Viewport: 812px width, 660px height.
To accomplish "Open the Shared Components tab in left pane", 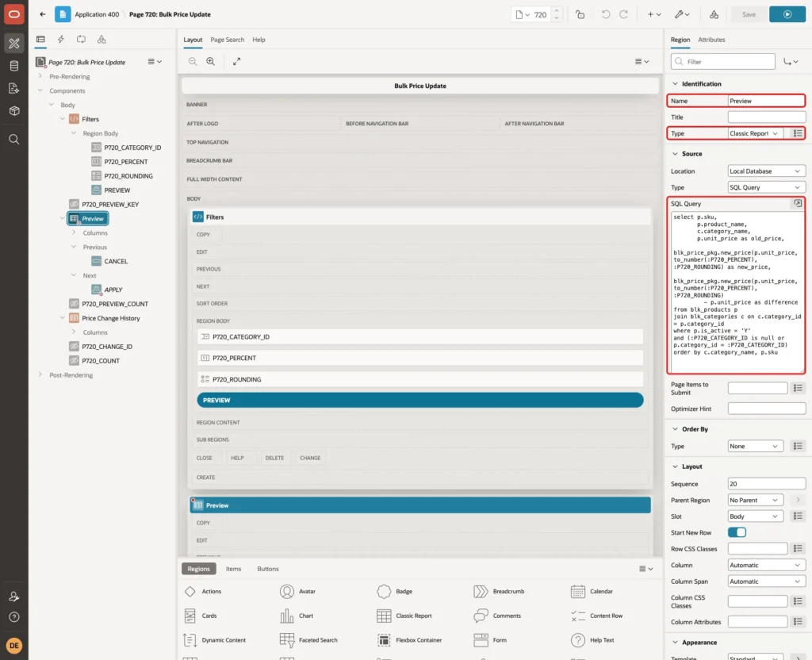I will click(101, 40).
